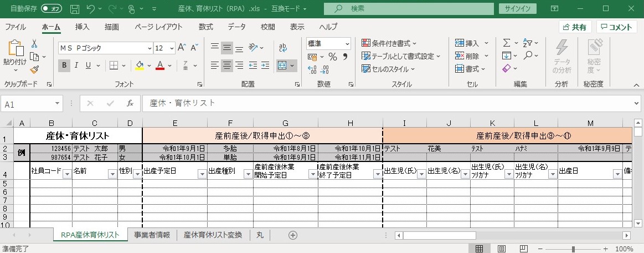Click the AutoSum sigma icon
Screen dimensions: 644x253
pyautogui.click(x=506, y=43)
